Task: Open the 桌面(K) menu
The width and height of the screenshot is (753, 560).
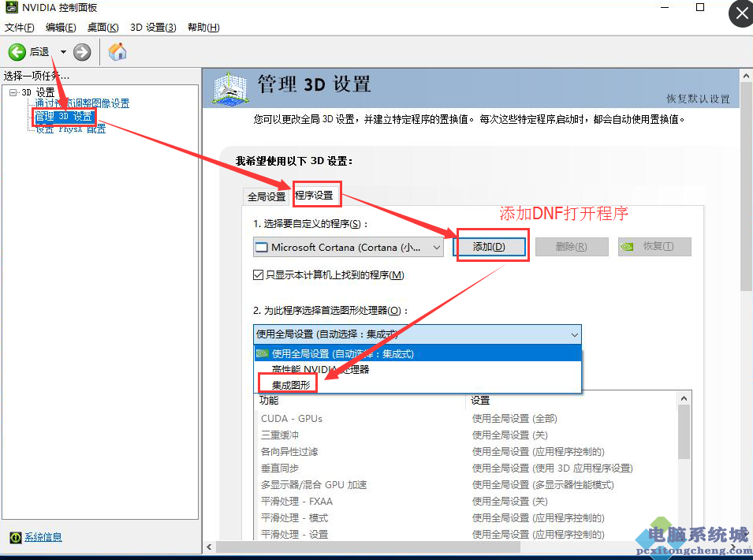Action: coord(103,28)
